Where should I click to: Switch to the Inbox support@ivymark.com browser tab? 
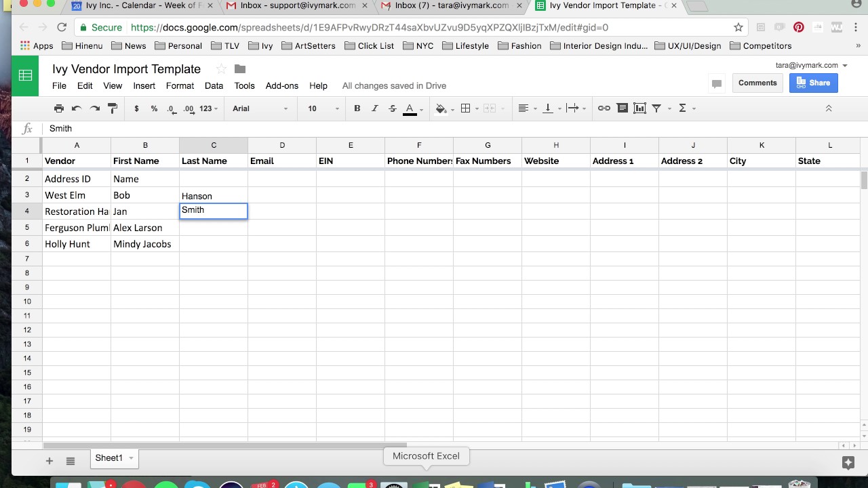coord(298,6)
